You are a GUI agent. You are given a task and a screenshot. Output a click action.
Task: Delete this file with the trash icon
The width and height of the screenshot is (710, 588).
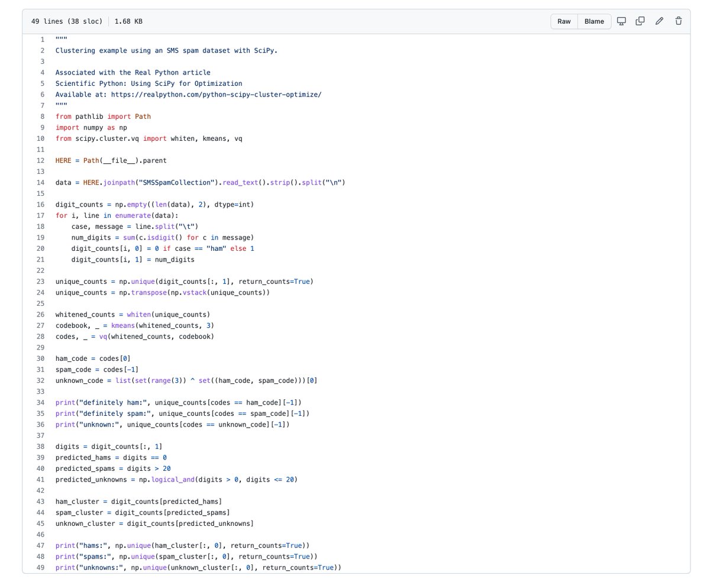pyautogui.click(x=679, y=21)
